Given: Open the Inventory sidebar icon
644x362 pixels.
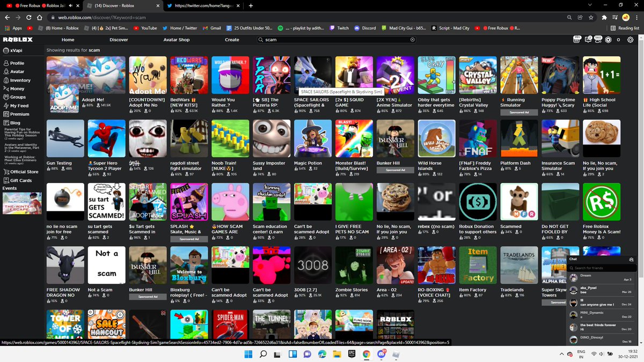Looking at the screenshot, I should tap(6, 80).
